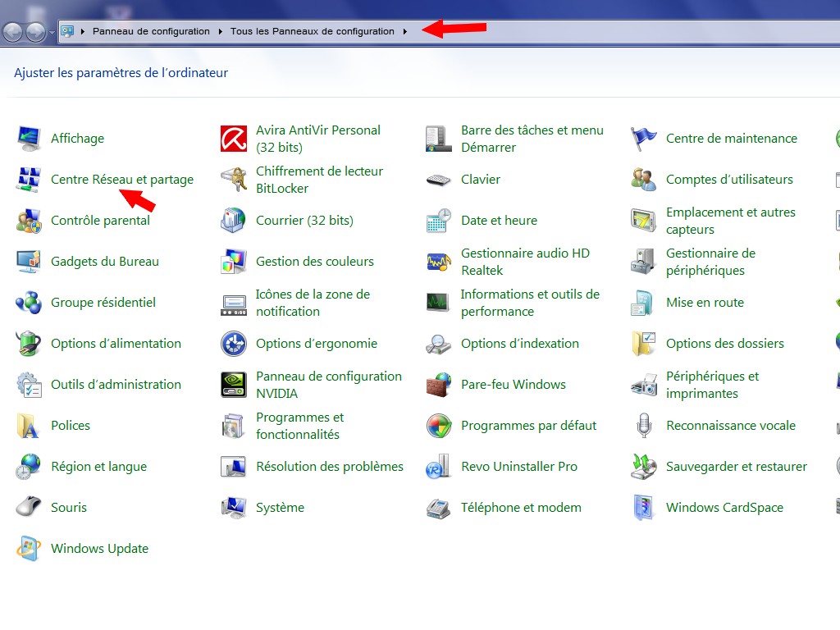Click the Centre de maintenance flag icon
The image size is (840, 630).
pos(644,139)
